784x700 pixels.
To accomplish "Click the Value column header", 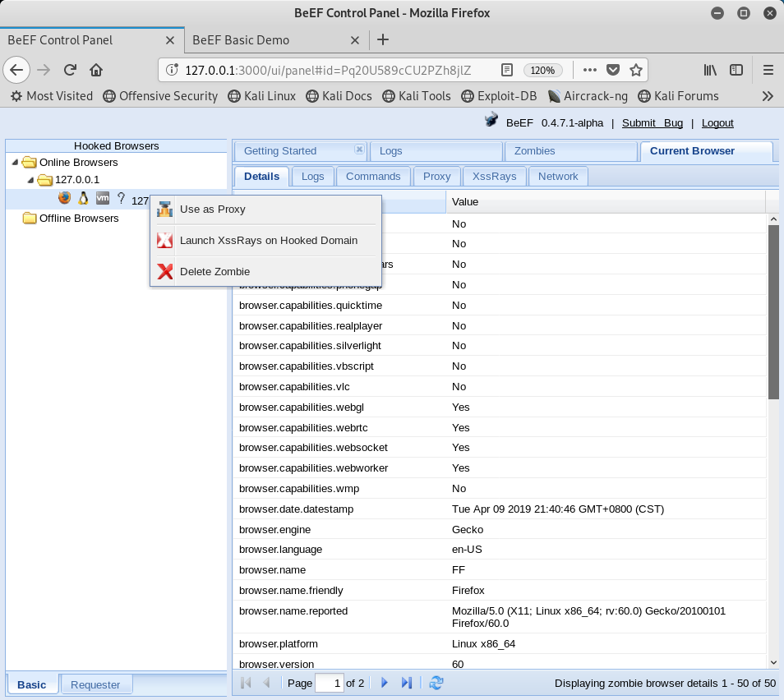I will point(605,202).
